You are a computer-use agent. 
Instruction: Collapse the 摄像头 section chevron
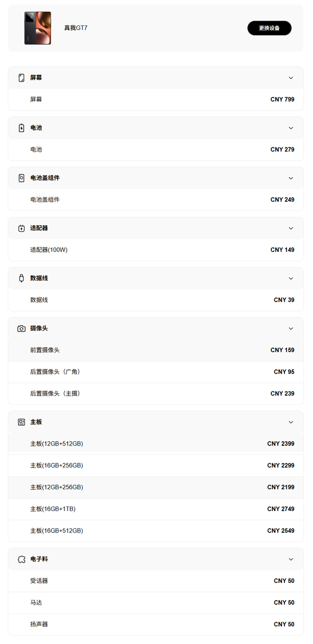[x=291, y=328]
